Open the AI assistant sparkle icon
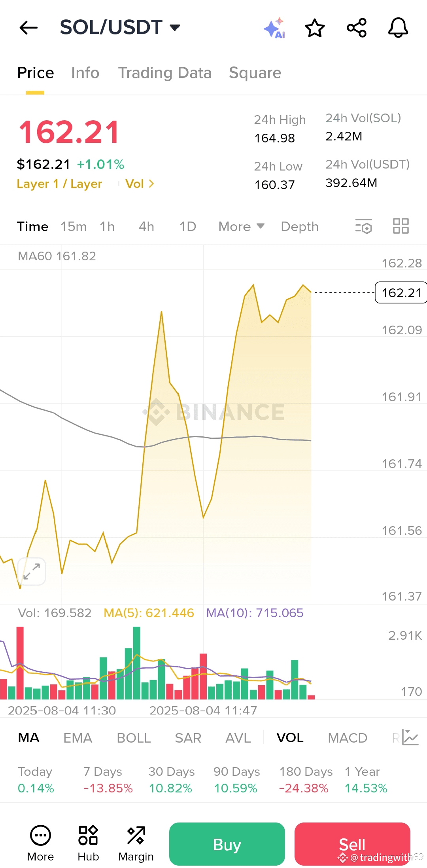 (274, 28)
